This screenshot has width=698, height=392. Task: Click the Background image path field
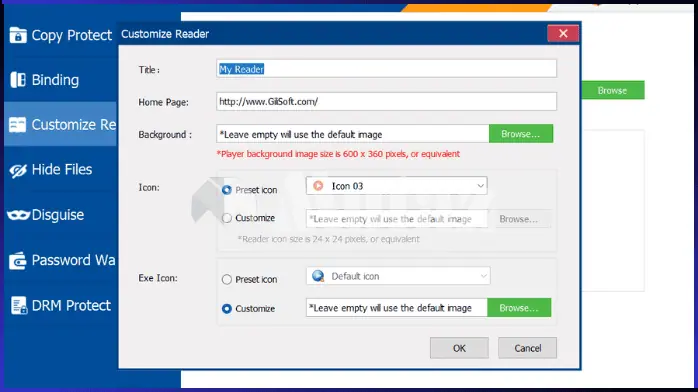point(353,134)
